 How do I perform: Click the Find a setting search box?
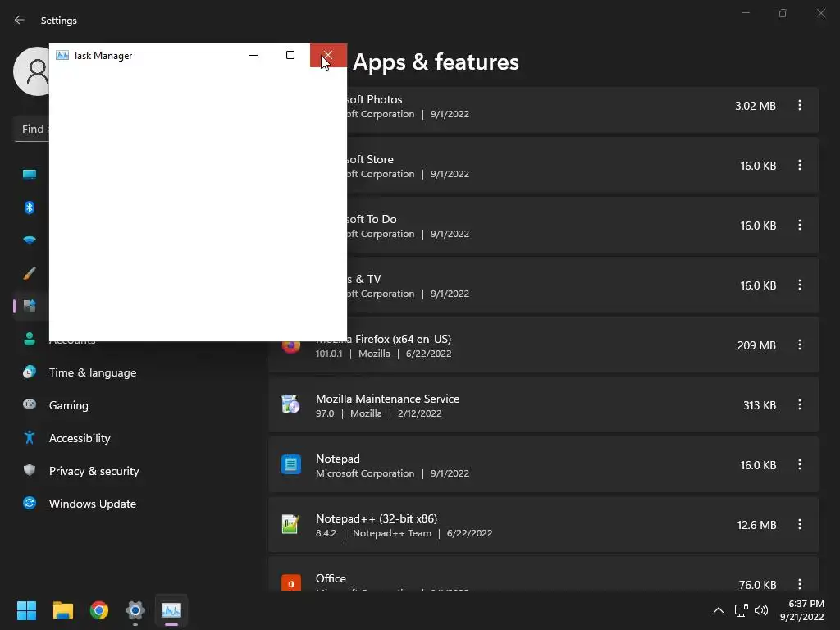32,129
